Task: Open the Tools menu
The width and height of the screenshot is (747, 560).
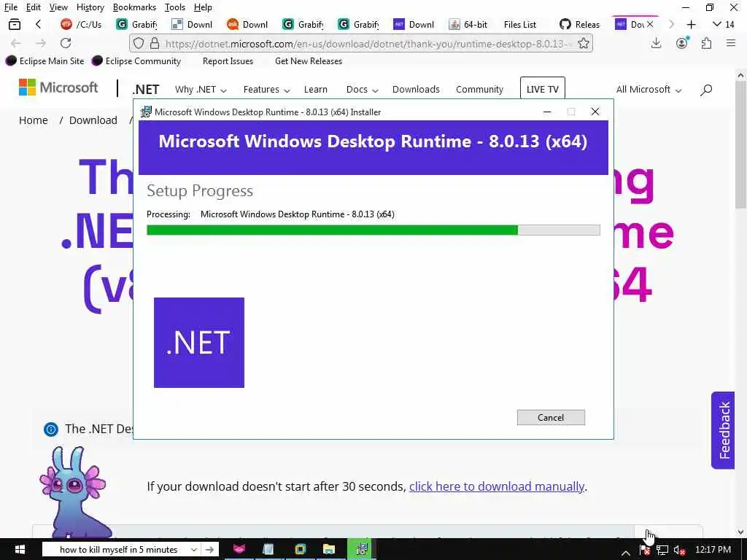Action: (x=175, y=7)
